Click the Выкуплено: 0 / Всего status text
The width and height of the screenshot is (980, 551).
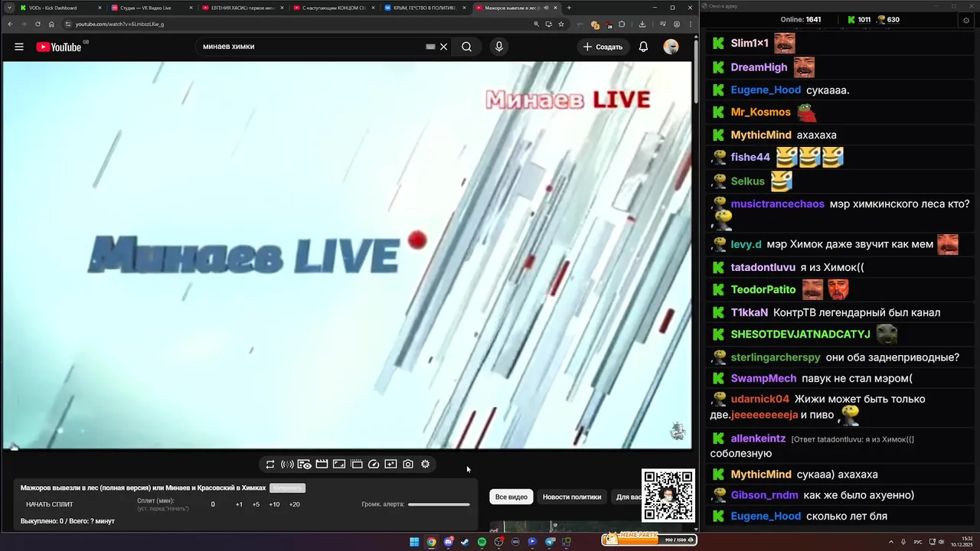pyautogui.click(x=67, y=521)
